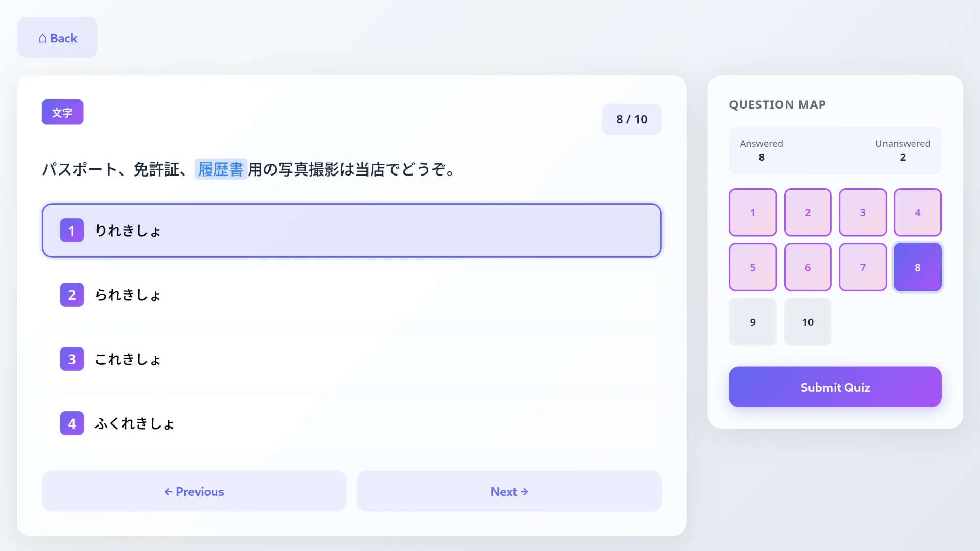Jump to question 1 in the question map
980x551 pixels.
752,212
